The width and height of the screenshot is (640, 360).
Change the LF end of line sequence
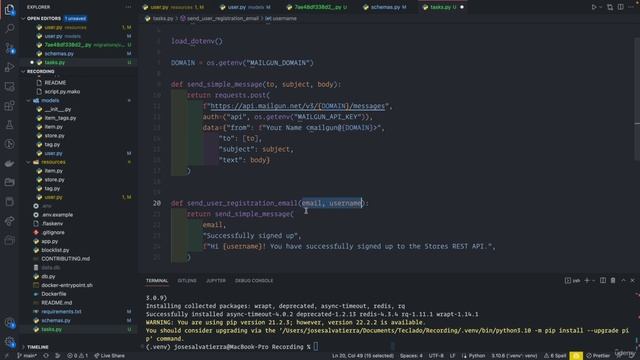tap(452, 356)
